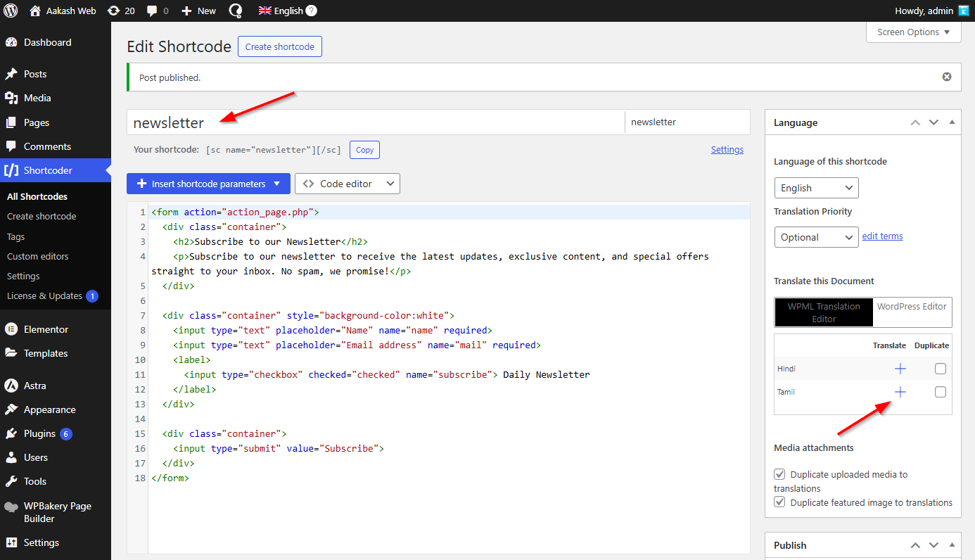The height and width of the screenshot is (560, 975).
Task: Open the WPML help question mark icon
Action: (x=312, y=11)
